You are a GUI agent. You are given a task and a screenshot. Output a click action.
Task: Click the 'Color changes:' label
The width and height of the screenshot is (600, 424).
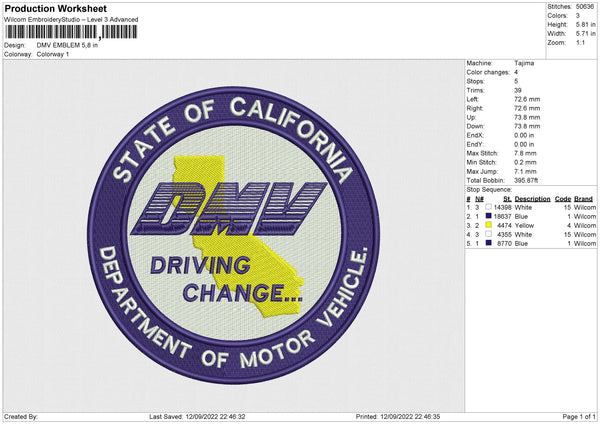(488, 72)
